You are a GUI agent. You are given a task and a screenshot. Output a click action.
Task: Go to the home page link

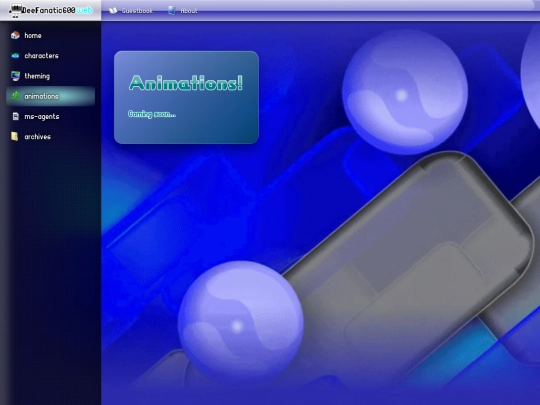click(33, 35)
